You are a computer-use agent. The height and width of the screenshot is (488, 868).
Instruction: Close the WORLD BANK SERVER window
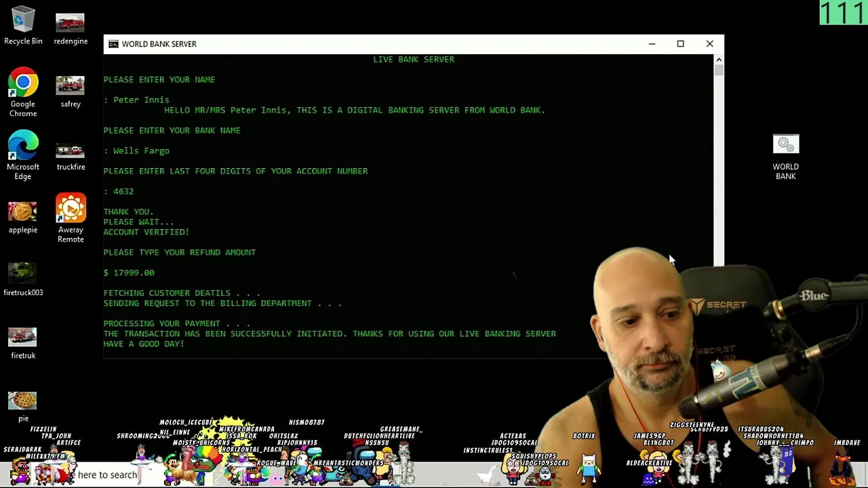click(x=709, y=44)
